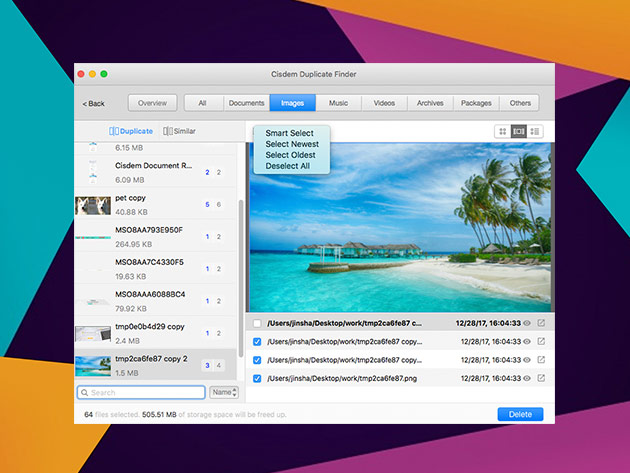Select the tmp0e0b4d29 copy thumbnail
Viewport: 630px width, 473px height.
pyautogui.click(x=93, y=334)
